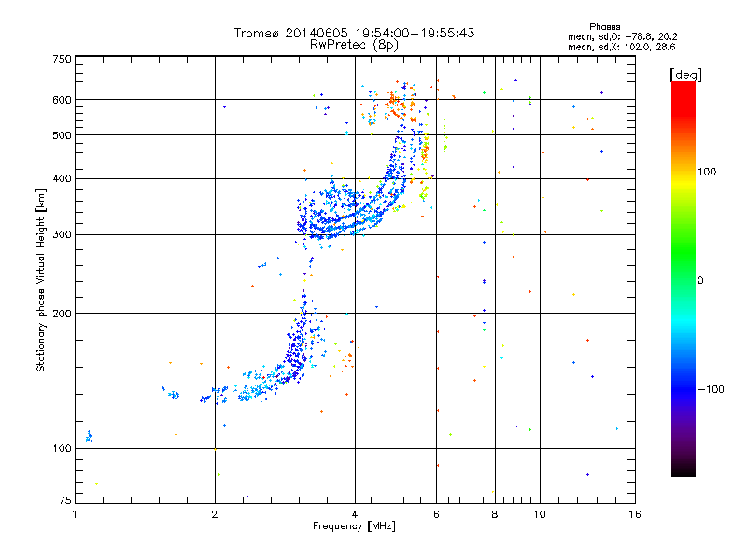This screenshot has height=560, width=747.
Task: Click the colorbar's -100 degree label
Action: pos(712,389)
